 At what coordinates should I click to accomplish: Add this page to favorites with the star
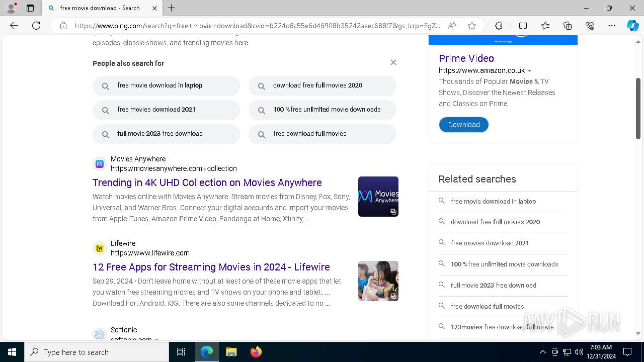click(x=472, y=26)
